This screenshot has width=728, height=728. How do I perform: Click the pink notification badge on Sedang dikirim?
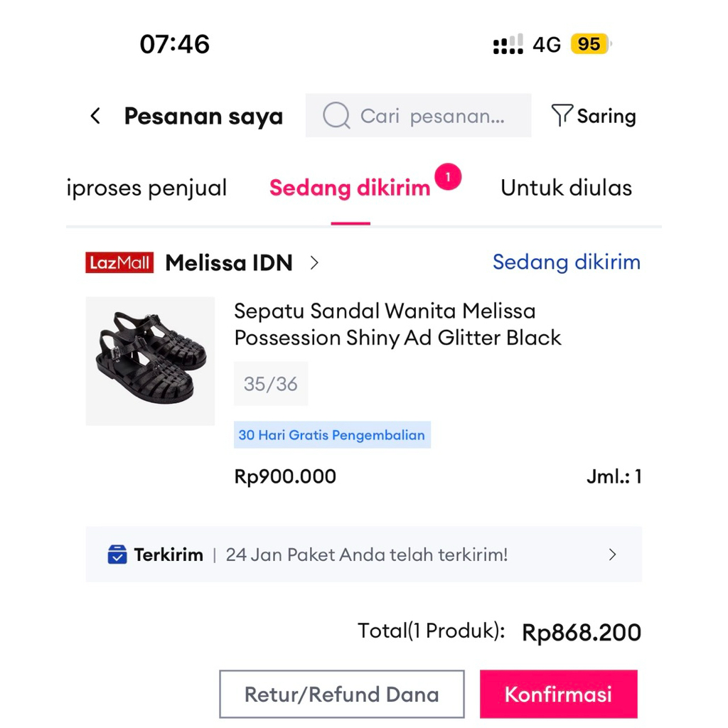[x=449, y=177]
